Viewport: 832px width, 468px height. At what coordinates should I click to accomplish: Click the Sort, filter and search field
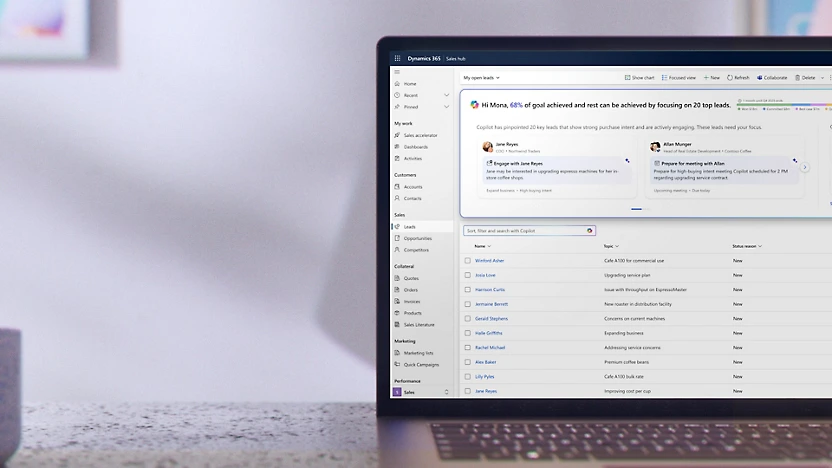[520, 230]
